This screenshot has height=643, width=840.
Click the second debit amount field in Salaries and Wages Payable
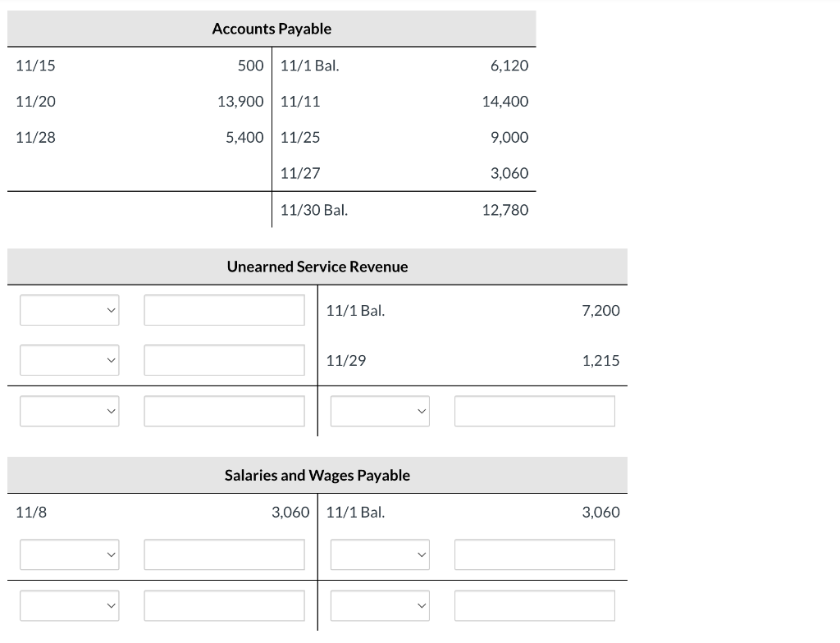(x=224, y=605)
